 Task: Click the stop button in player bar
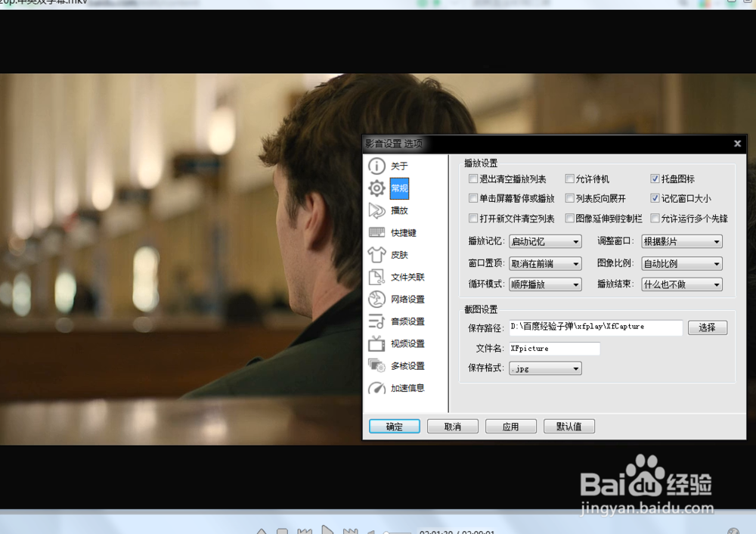[283, 531]
